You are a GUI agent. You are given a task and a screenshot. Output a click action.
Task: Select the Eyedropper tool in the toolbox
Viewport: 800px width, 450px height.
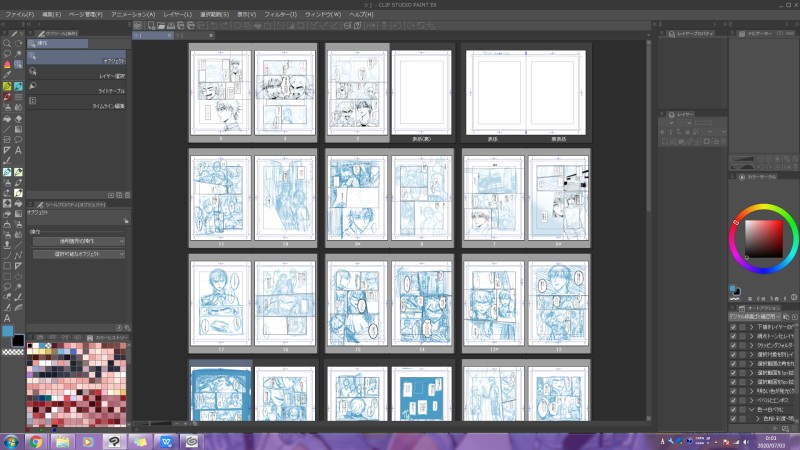(x=7, y=75)
